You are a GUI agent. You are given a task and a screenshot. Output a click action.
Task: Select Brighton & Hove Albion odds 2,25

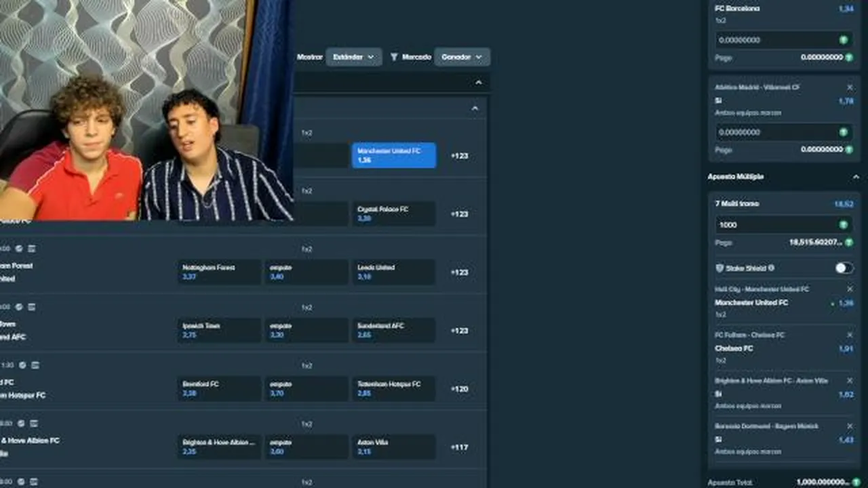tap(219, 447)
